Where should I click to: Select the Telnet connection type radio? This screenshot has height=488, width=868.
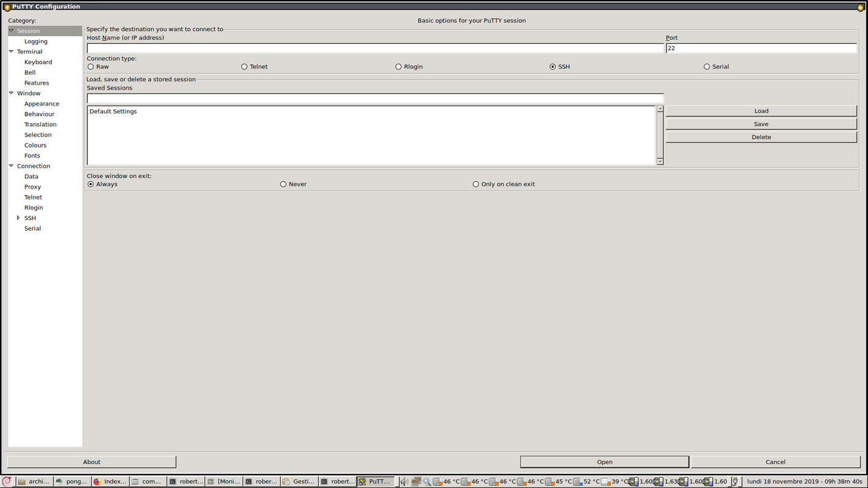[244, 66]
